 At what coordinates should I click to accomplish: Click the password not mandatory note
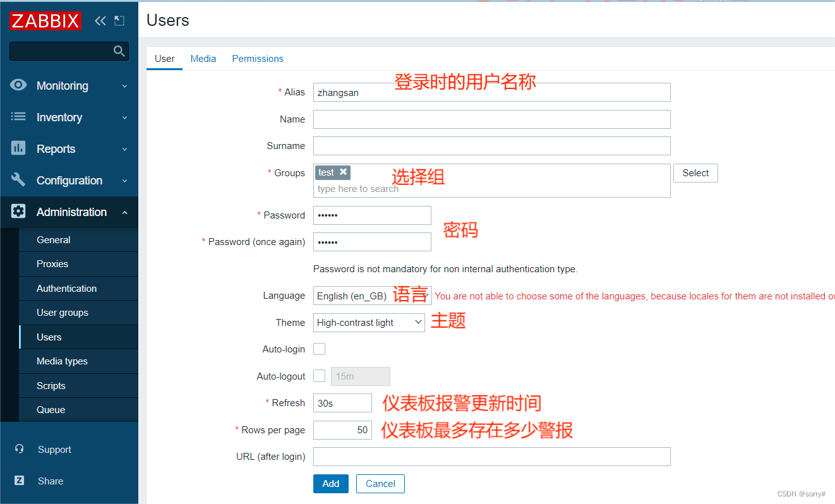445,269
